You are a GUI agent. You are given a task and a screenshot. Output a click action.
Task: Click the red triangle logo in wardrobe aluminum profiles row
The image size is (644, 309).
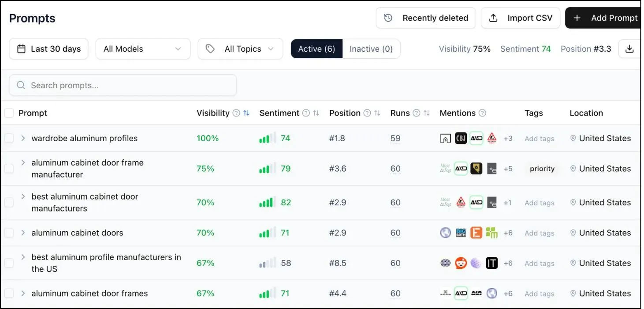(x=492, y=138)
